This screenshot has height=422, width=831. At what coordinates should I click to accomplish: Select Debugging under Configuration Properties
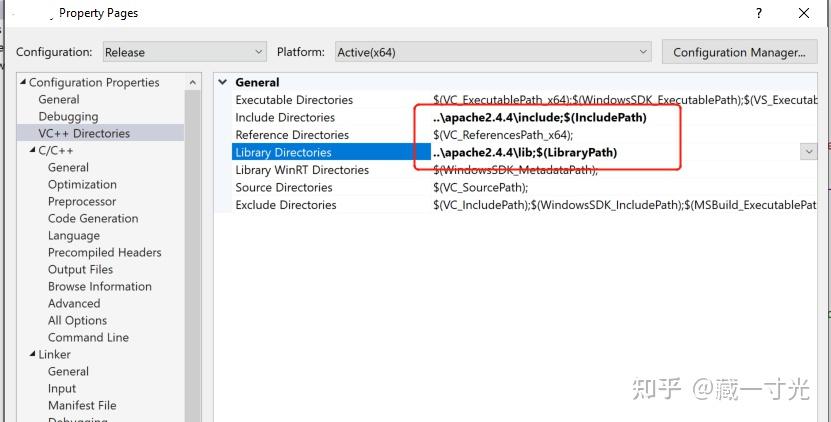68,116
